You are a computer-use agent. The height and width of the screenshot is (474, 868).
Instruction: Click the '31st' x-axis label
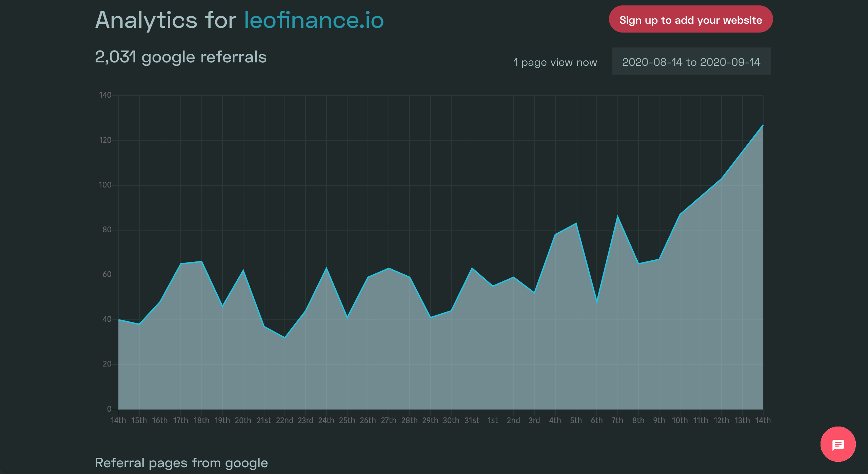[x=472, y=420]
